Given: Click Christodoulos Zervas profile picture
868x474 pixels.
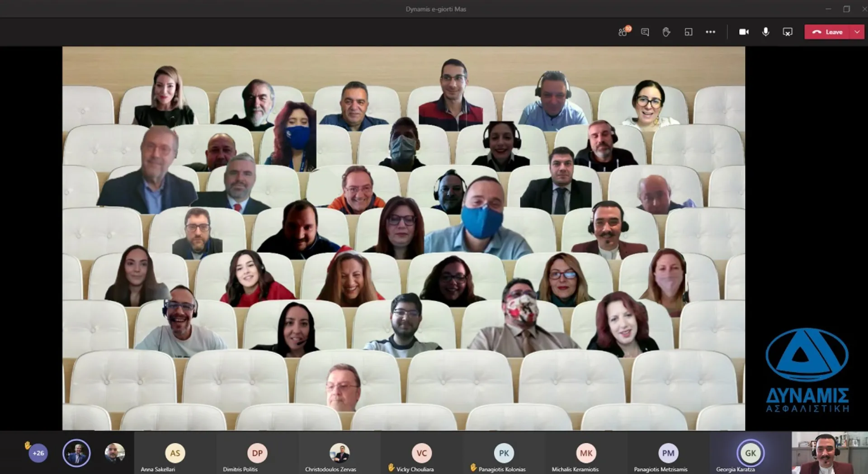Looking at the screenshot, I should [x=340, y=453].
